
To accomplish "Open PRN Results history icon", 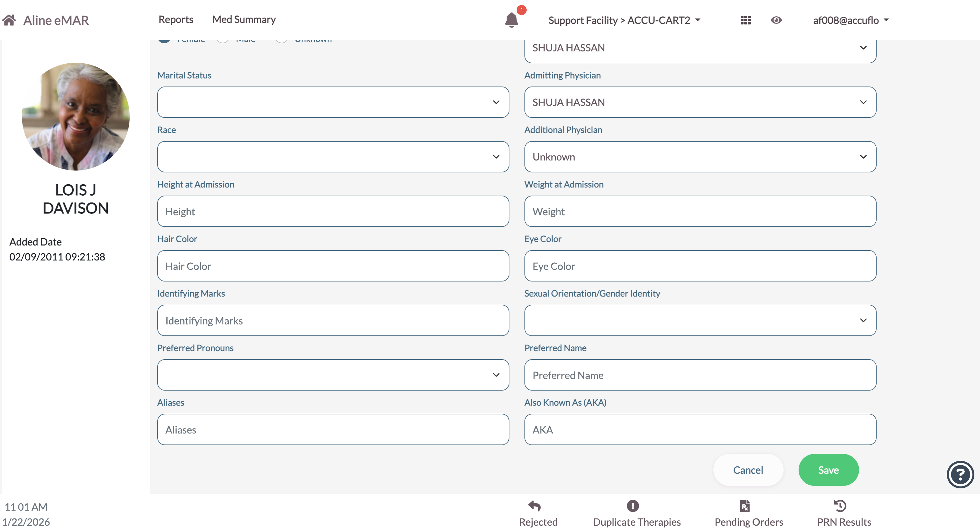I will 840,506.
